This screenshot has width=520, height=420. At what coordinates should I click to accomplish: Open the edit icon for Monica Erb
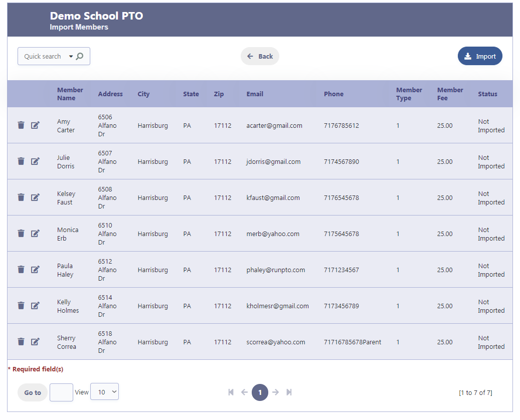35,234
